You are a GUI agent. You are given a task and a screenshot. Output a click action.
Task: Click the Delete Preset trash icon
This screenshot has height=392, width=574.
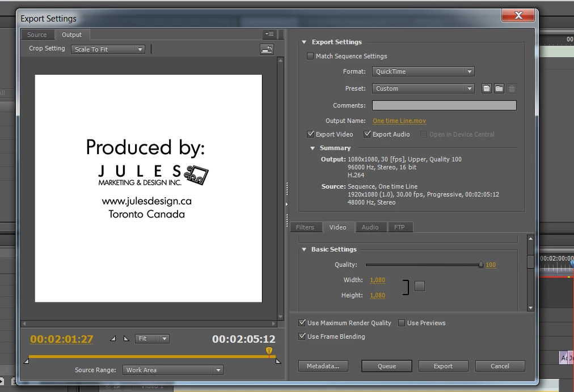[x=512, y=88]
